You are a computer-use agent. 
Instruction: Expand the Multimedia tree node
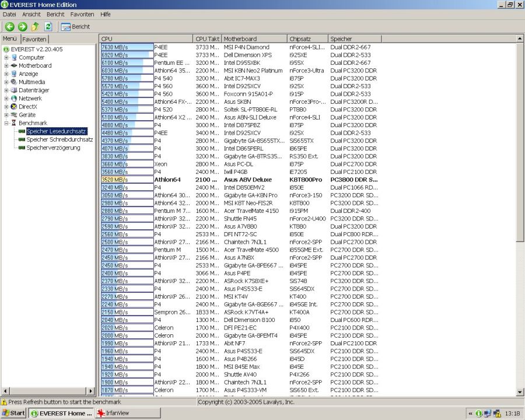point(6,82)
